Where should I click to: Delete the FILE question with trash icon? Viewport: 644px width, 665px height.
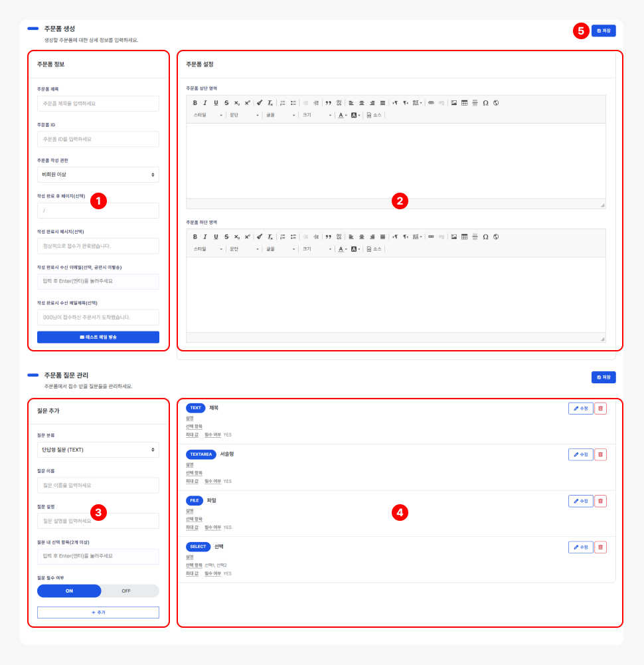(x=600, y=501)
